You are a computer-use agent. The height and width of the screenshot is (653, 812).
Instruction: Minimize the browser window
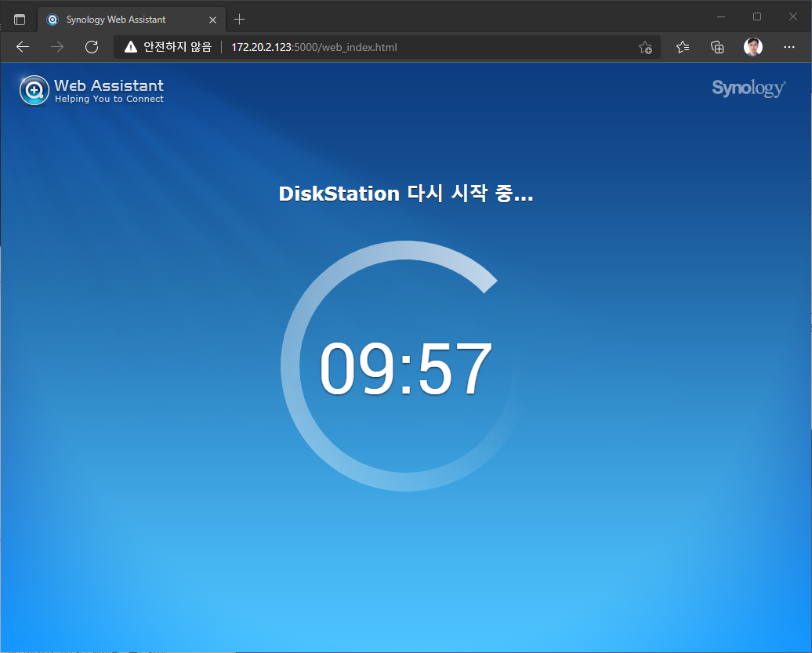click(721, 17)
